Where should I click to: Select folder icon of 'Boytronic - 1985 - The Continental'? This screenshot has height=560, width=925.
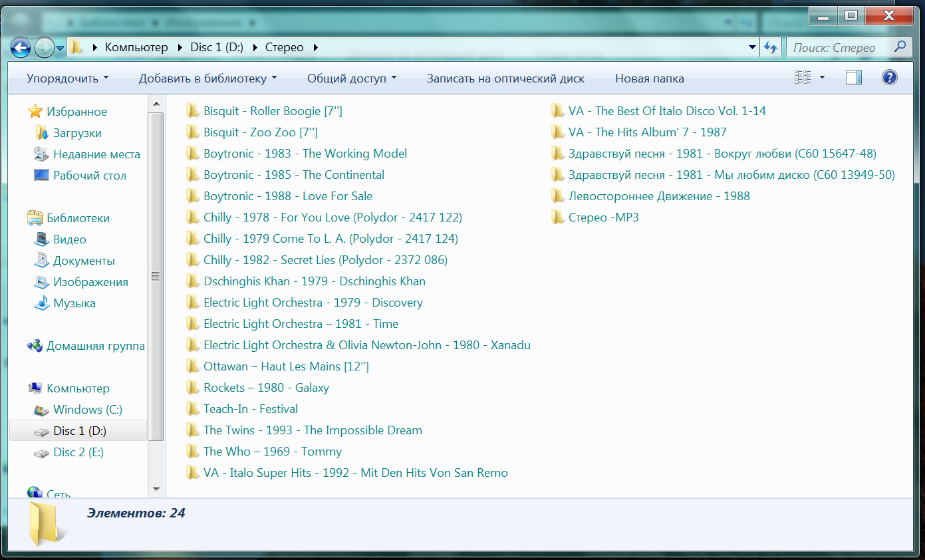[193, 175]
